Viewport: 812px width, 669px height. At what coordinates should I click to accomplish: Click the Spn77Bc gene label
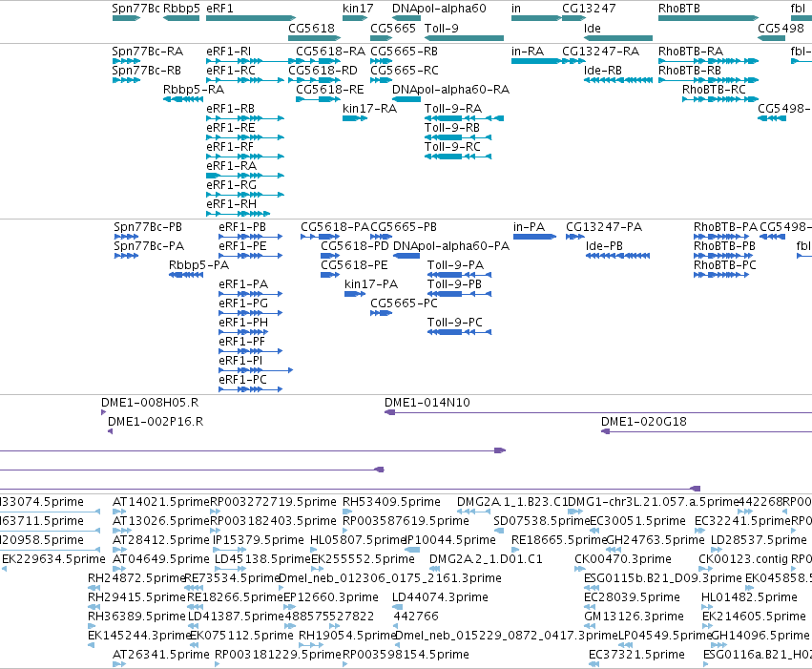click(135, 9)
